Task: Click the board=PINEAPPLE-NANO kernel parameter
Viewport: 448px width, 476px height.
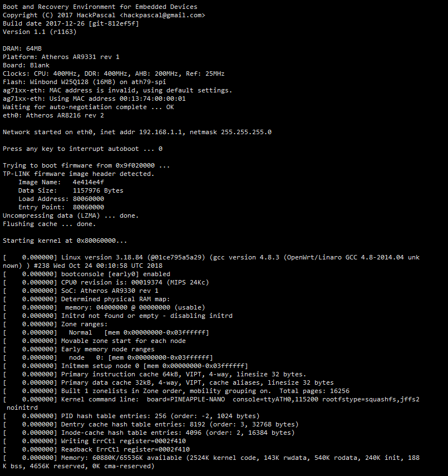Action: [x=186, y=399]
